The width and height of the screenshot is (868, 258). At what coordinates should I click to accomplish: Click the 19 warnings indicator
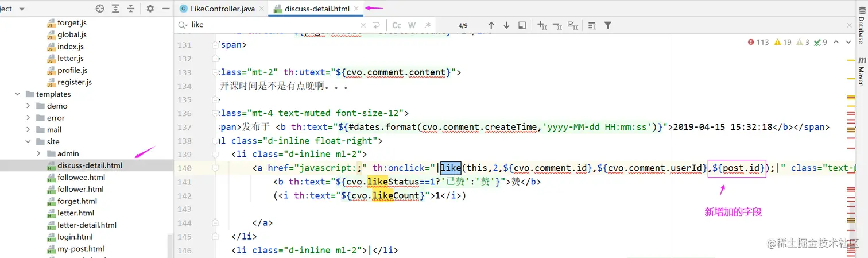click(783, 42)
